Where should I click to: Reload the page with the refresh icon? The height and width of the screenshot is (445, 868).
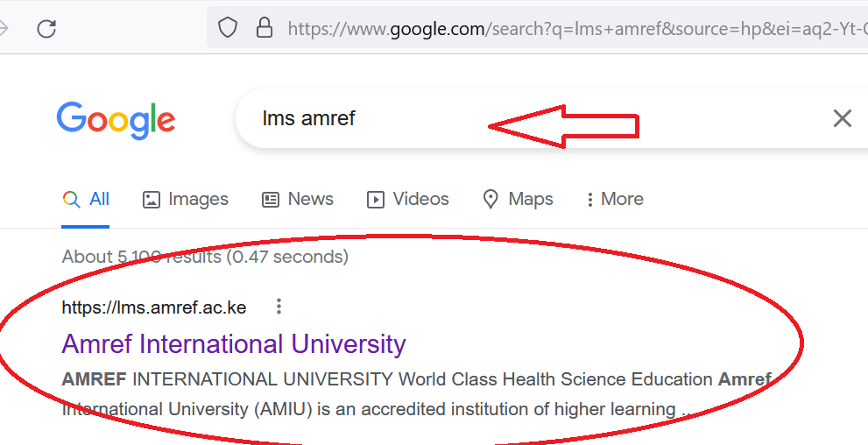point(46,28)
